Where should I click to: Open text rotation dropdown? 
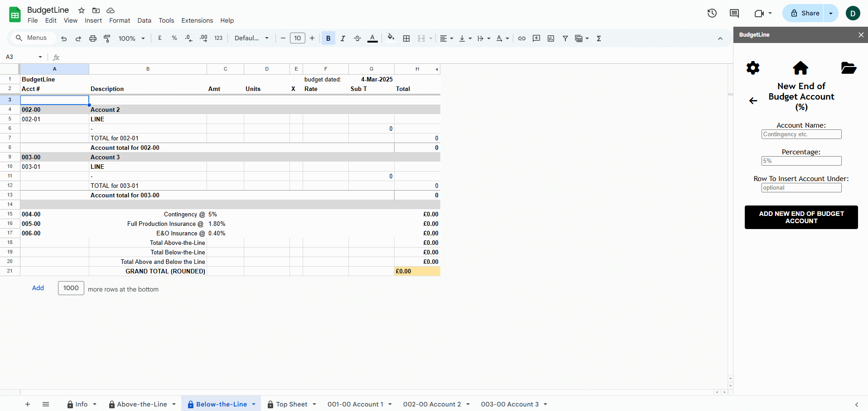click(x=502, y=38)
